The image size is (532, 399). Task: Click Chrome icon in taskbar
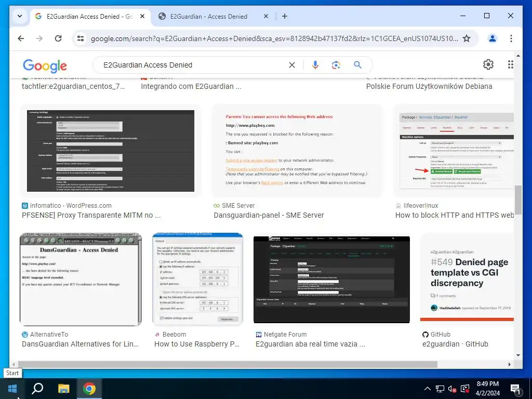click(x=89, y=389)
